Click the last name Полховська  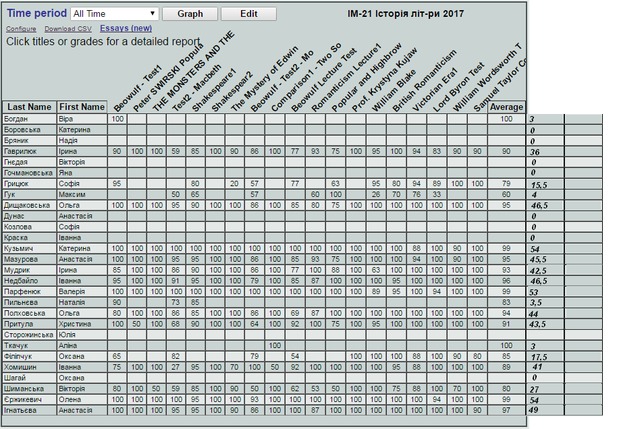[x=24, y=313]
